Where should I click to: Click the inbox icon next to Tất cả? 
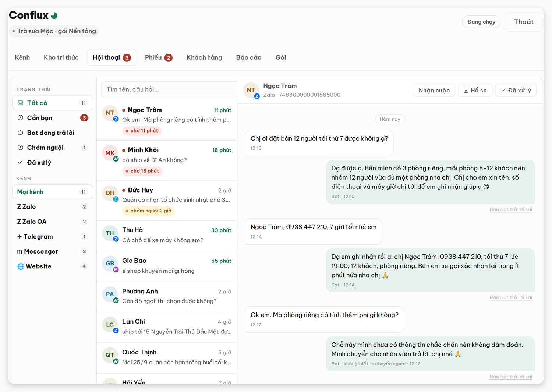click(x=21, y=103)
